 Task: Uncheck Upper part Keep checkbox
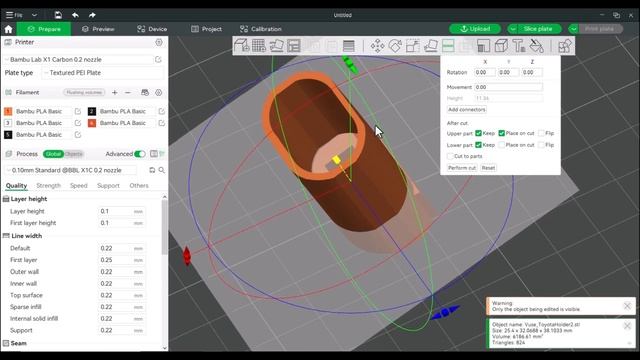click(478, 133)
